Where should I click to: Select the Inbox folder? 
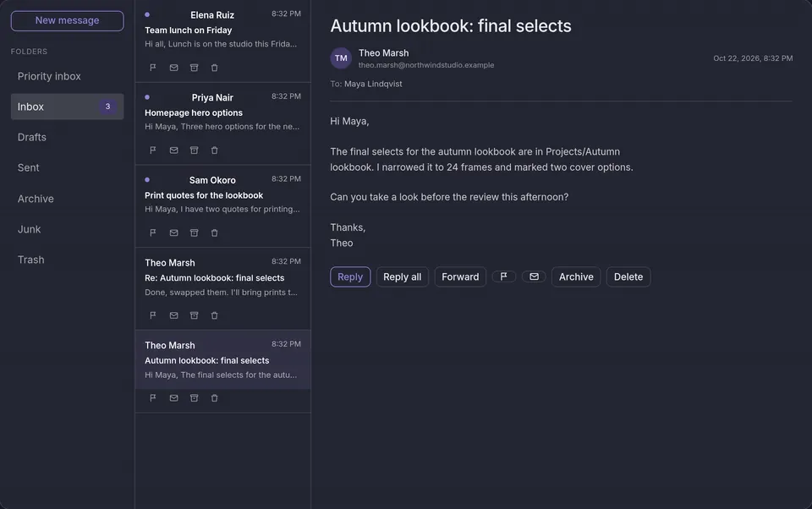[68, 107]
